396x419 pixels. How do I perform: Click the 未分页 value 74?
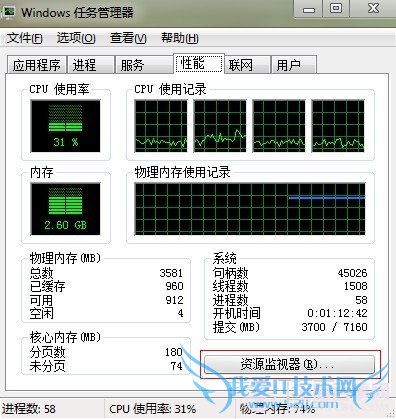[177, 366]
